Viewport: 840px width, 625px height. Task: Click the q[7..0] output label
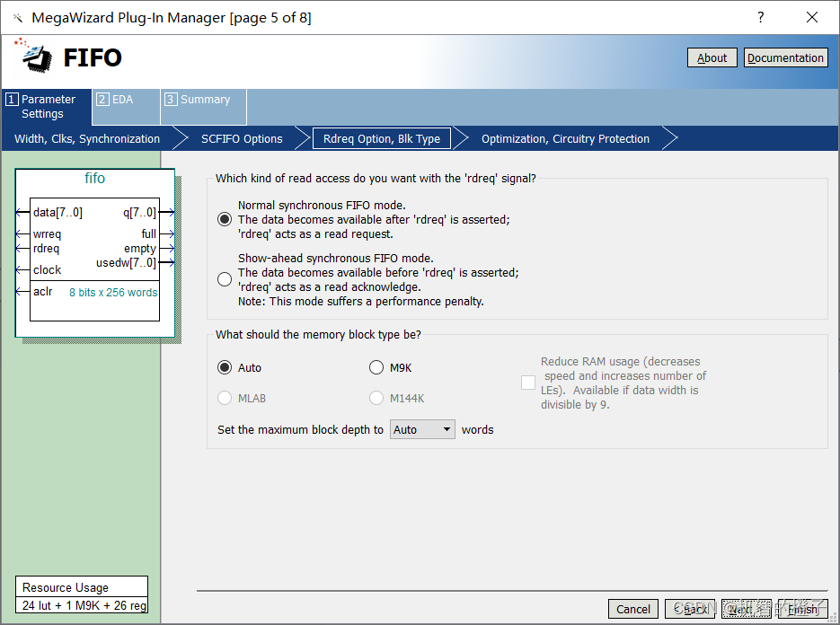click(140, 213)
